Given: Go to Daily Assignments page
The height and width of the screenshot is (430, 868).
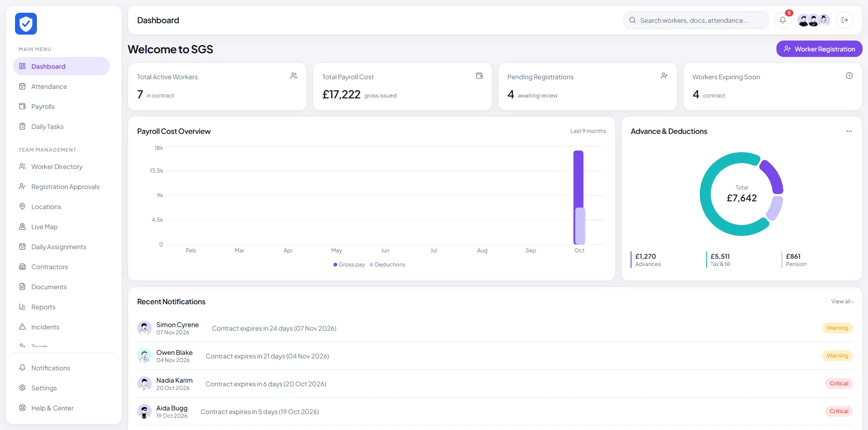Looking at the screenshot, I should (62, 246).
